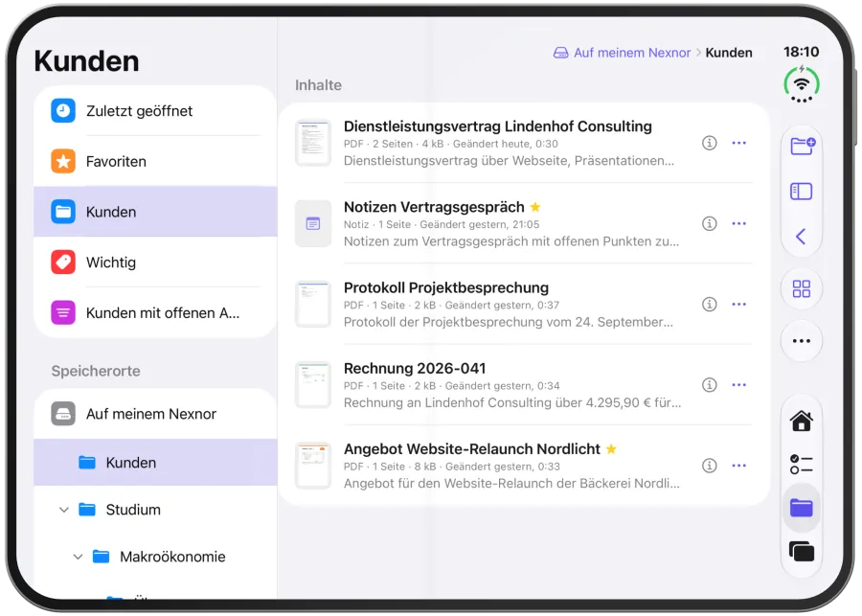This screenshot has width=862, height=616.
Task: Show info for Protokoll Projektbesprechung
Action: point(709,304)
